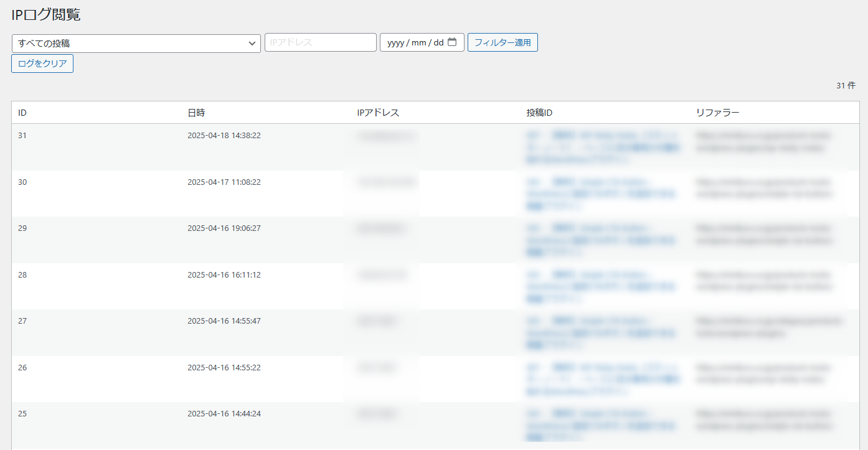The height and width of the screenshot is (450, 868).
Task: Select ID cell 29 in the table
Action: (x=22, y=228)
